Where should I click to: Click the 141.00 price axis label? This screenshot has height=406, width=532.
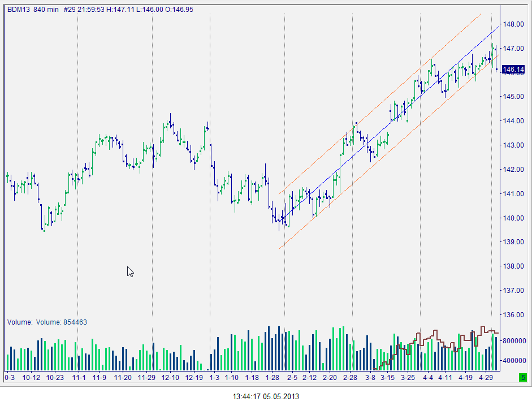[x=513, y=194]
